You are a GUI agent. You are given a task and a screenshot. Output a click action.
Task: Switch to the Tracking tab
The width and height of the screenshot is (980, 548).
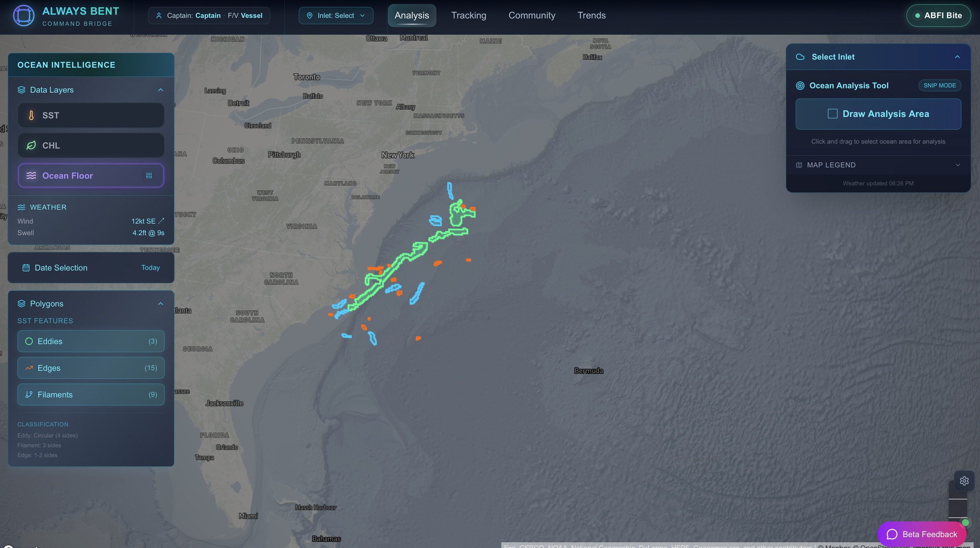tap(468, 16)
